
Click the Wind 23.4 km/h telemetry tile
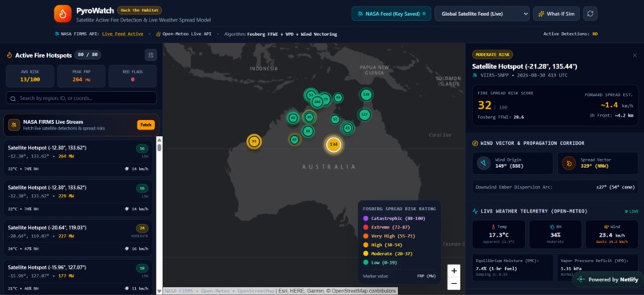(x=612, y=234)
